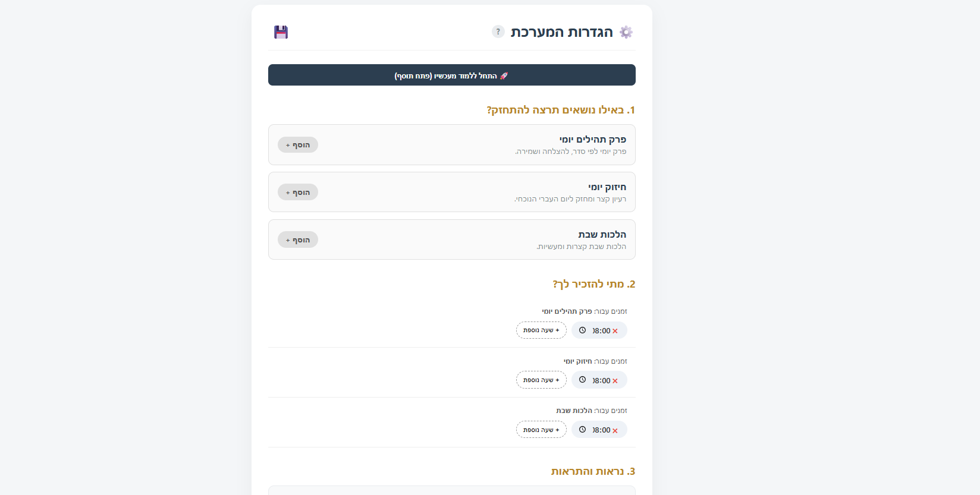Click שעה נוספת under פרק תהילים יומי

541,330
